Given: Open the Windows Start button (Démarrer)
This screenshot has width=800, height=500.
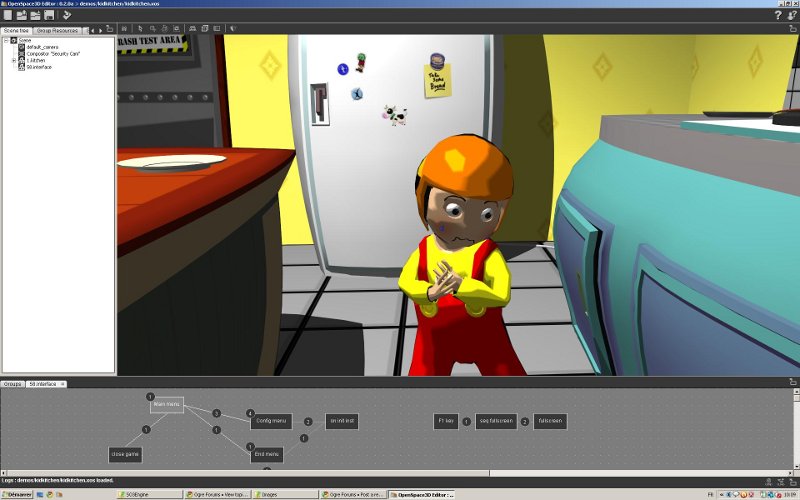Looking at the screenshot, I should pos(17,494).
